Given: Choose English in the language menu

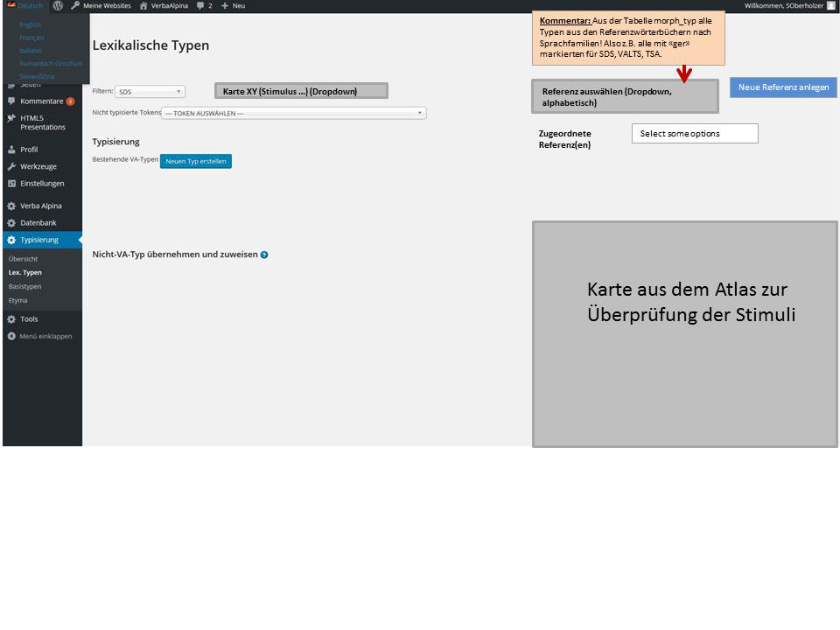Looking at the screenshot, I should [x=31, y=24].
